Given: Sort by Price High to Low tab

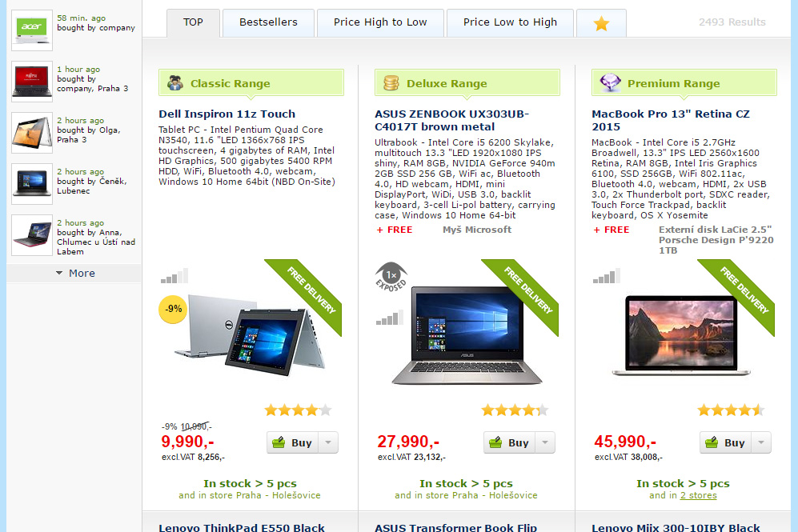Looking at the screenshot, I should click(380, 23).
